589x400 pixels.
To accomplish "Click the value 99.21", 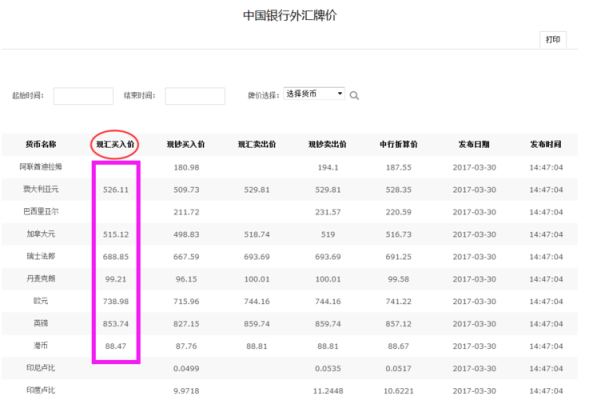I will pos(116,279).
